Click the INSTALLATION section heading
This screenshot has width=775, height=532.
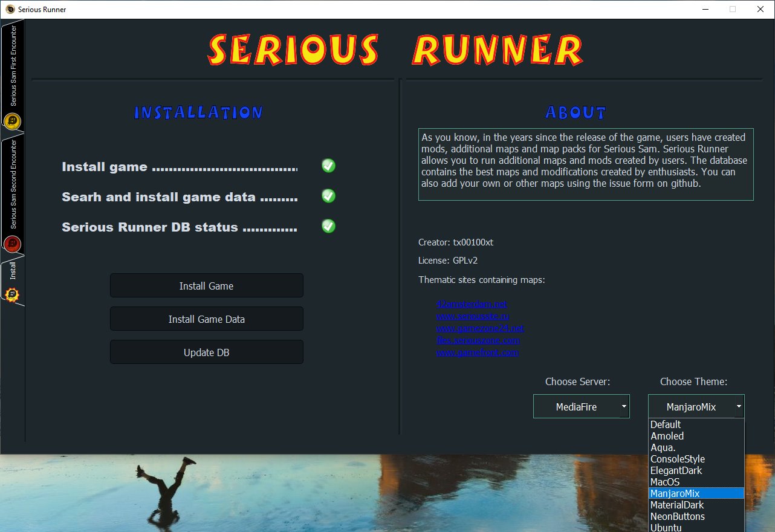pos(198,112)
